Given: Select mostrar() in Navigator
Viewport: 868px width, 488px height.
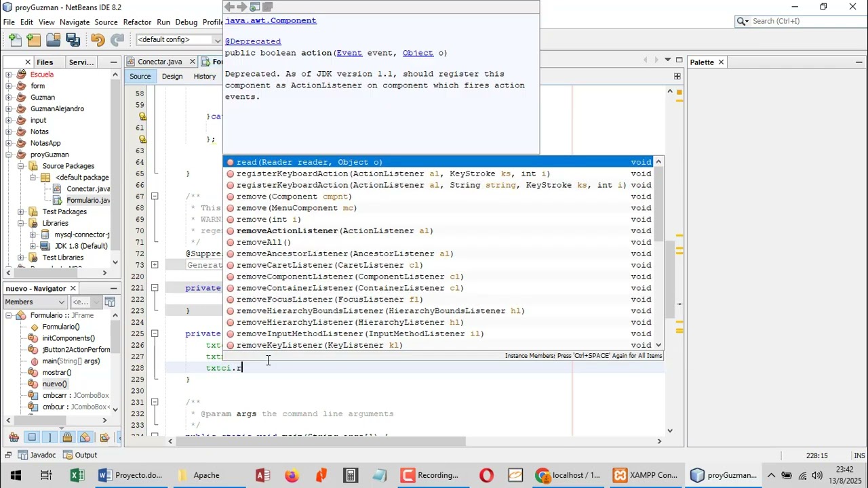Looking at the screenshot, I should pos(57,373).
